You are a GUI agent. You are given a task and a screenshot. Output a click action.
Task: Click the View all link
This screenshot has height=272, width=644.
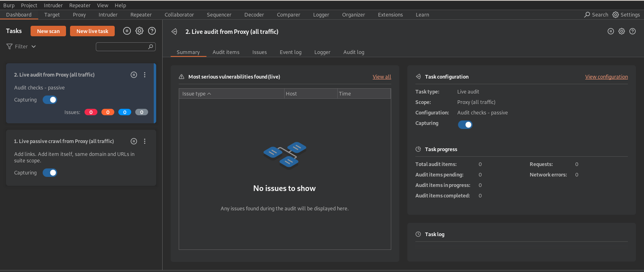382,77
